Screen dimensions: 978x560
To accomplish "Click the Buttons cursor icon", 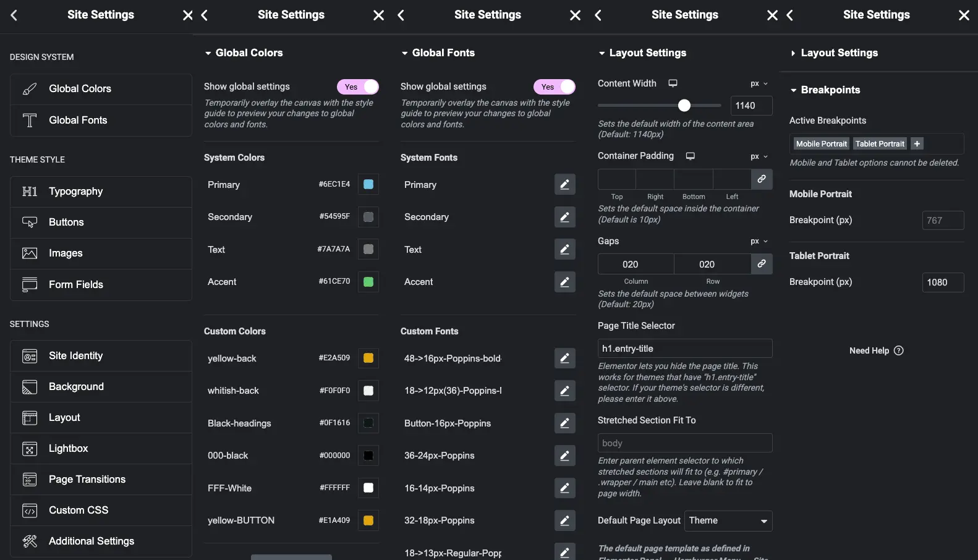I will (30, 223).
